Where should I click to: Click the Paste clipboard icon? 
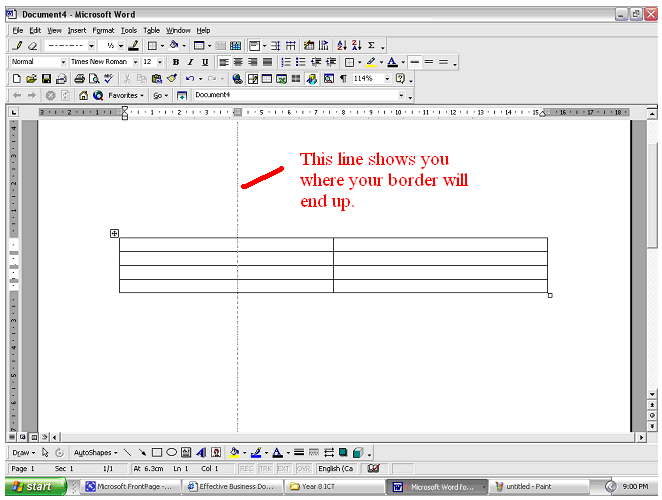(157, 79)
